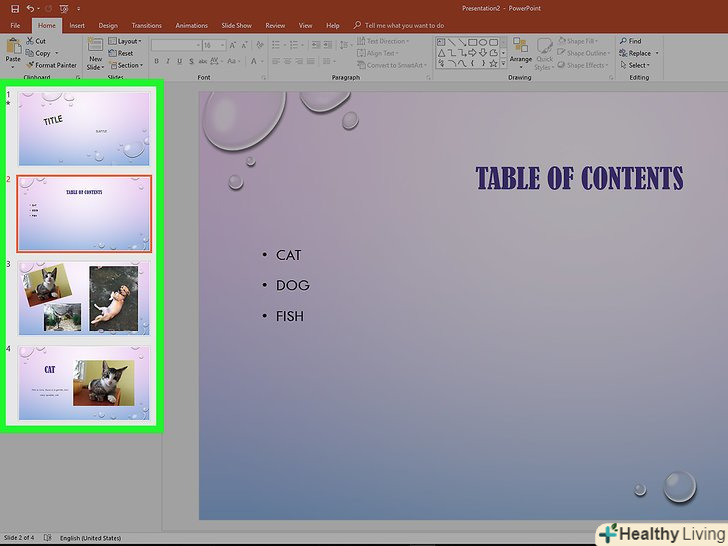Screen dimensions: 728x546
Task: Toggle Strikethrough formatting
Action: click(x=203, y=61)
